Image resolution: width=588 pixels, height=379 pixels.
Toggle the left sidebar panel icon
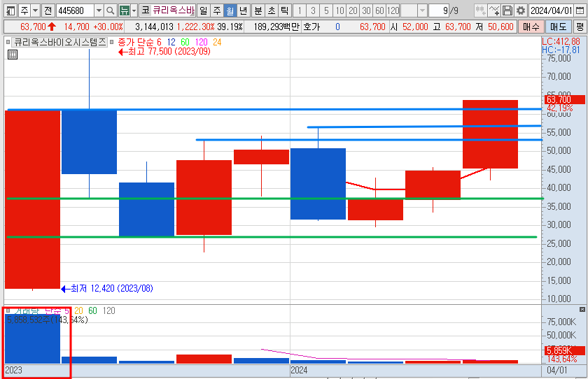point(11,10)
